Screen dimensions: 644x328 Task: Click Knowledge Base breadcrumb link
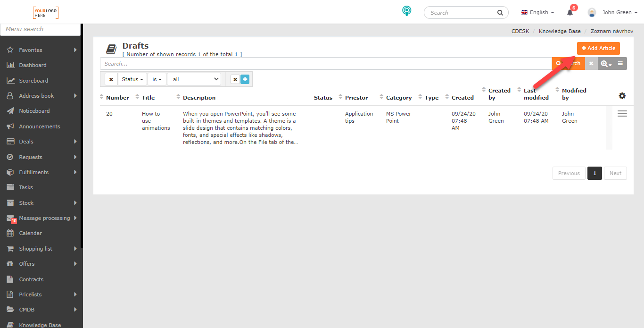(x=560, y=31)
